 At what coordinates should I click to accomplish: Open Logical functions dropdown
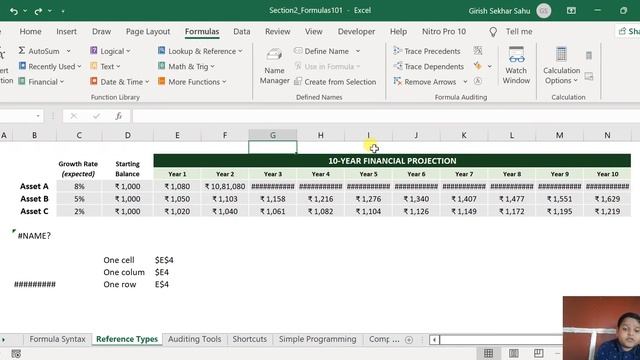[x=110, y=51]
